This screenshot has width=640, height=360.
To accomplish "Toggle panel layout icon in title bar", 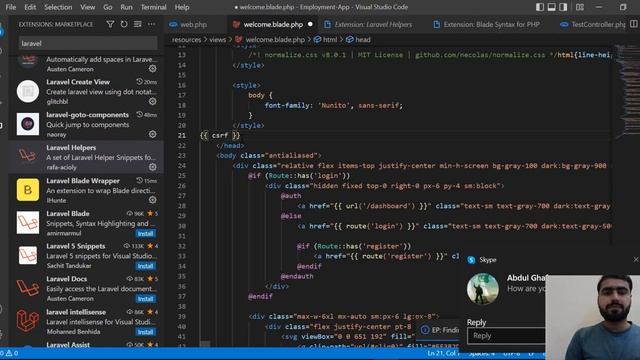I will click(551, 7).
